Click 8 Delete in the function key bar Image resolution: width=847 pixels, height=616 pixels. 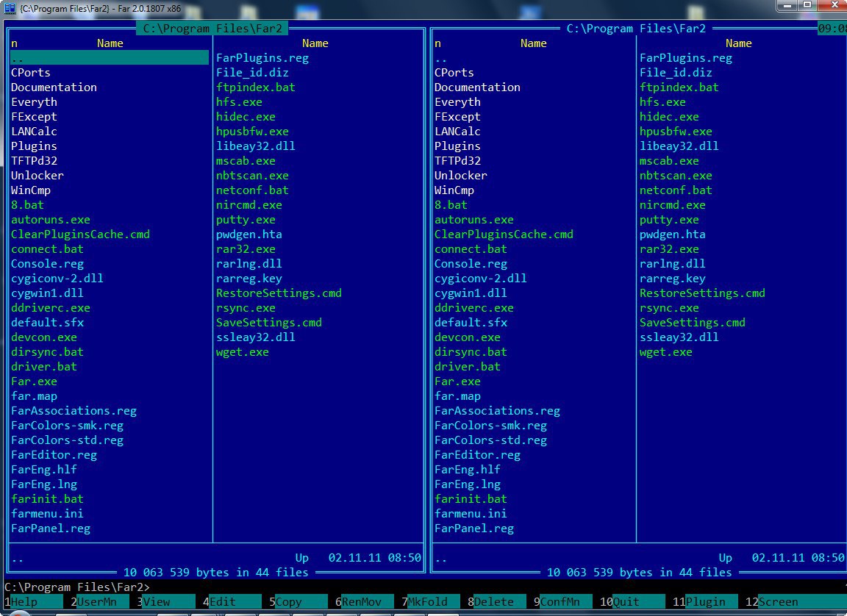click(x=497, y=601)
